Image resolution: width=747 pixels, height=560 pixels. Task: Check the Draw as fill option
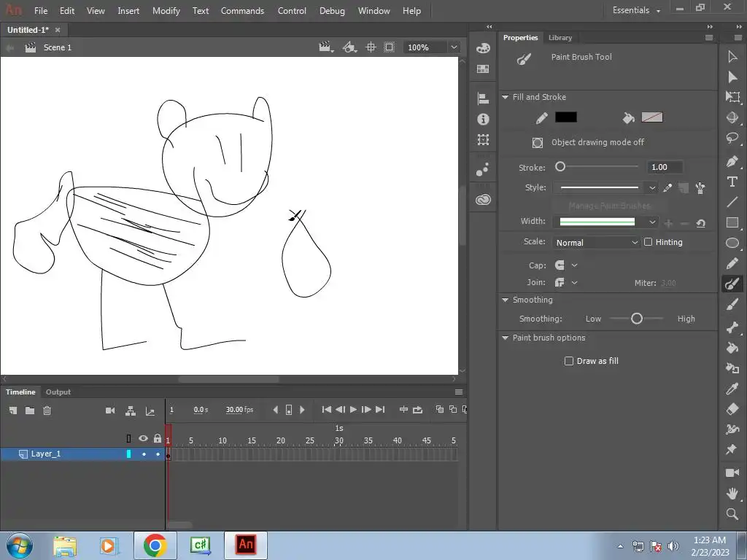[x=568, y=361]
